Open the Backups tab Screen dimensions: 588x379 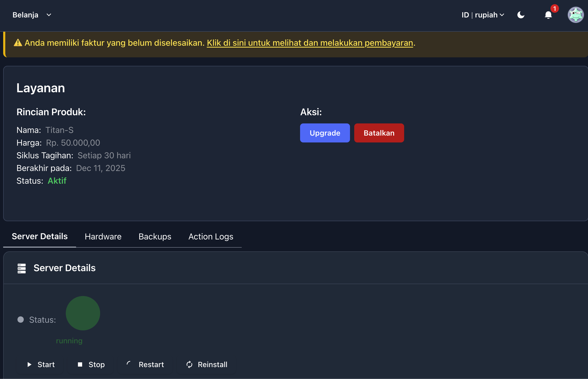155,237
